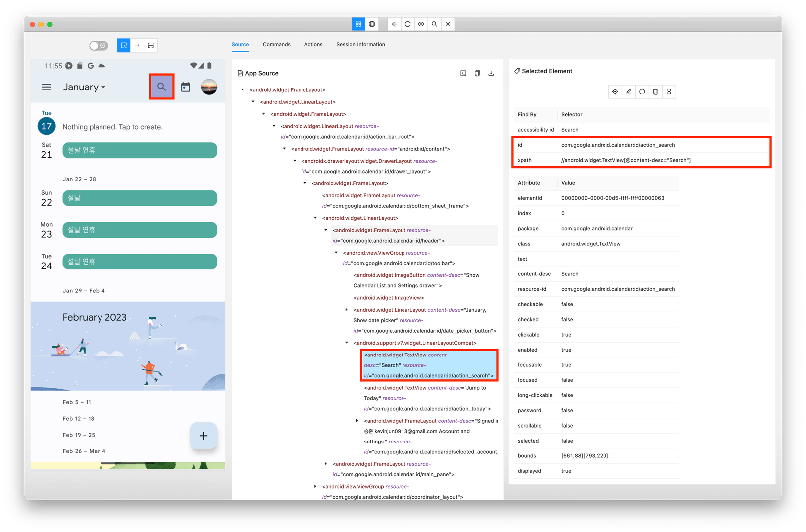Expand the date_picker_button LinearLayout node
The image size is (806, 532).
click(x=347, y=310)
